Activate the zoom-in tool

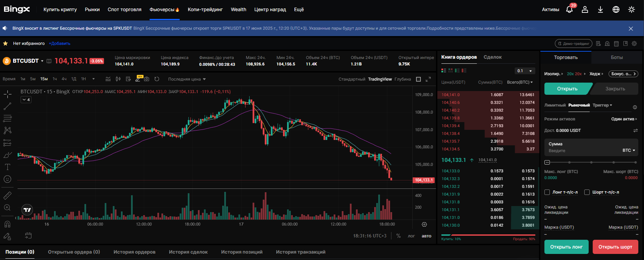coord(7,207)
